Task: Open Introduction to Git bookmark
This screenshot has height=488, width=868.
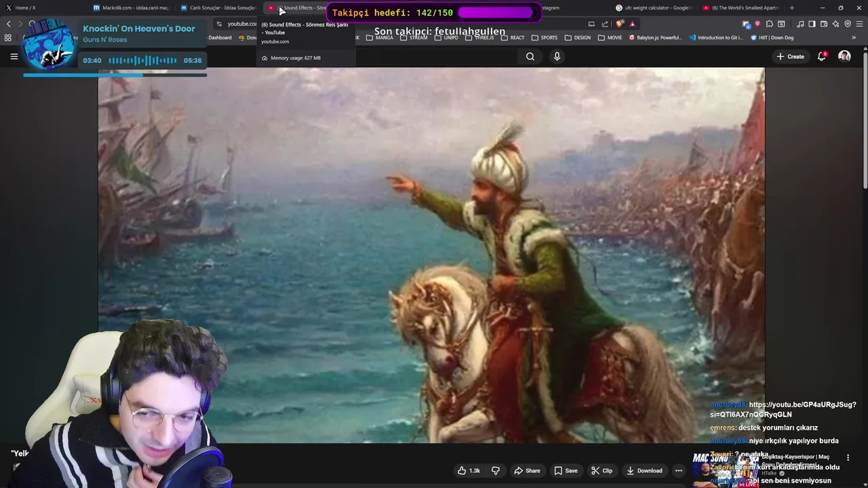Action: click(x=716, y=38)
